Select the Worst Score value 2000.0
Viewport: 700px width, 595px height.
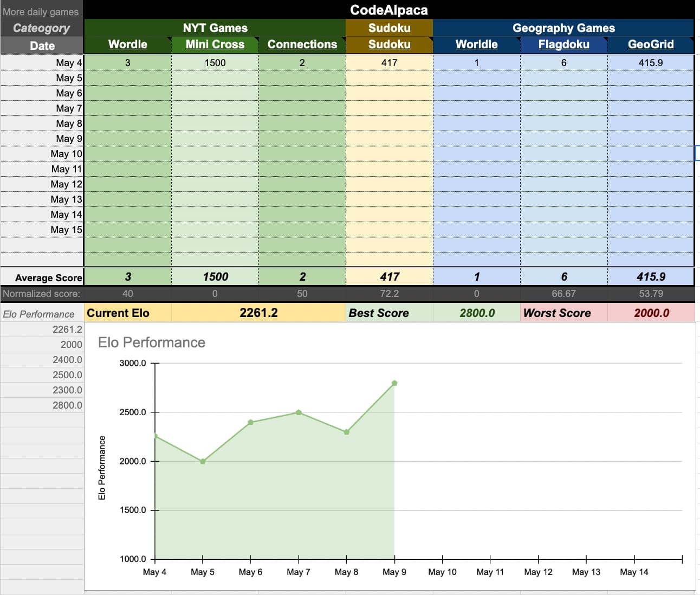coord(651,313)
